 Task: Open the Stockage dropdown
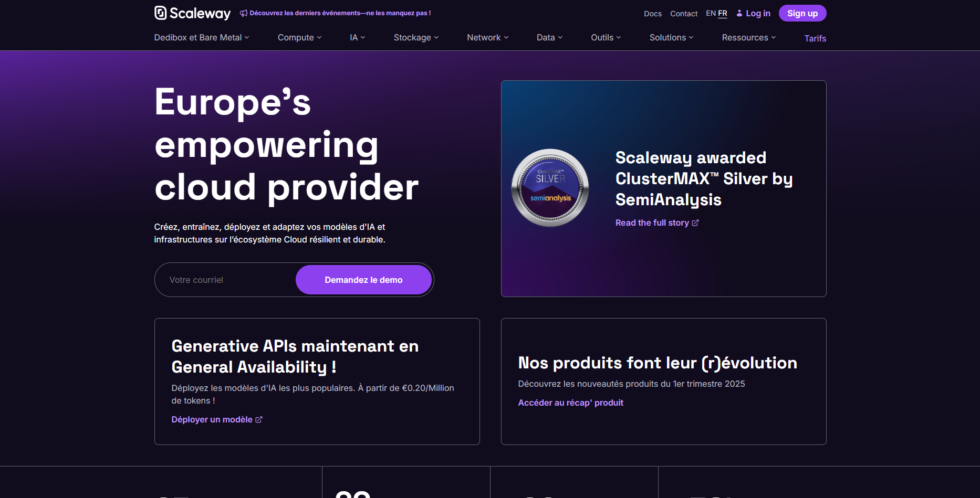click(x=416, y=38)
